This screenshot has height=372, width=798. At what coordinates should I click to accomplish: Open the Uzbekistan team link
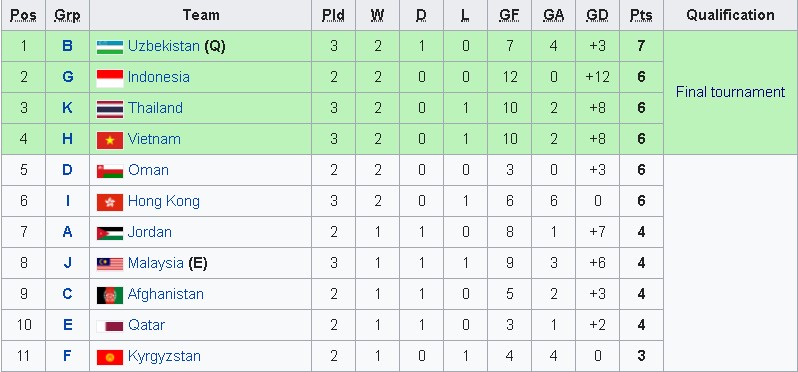164,46
